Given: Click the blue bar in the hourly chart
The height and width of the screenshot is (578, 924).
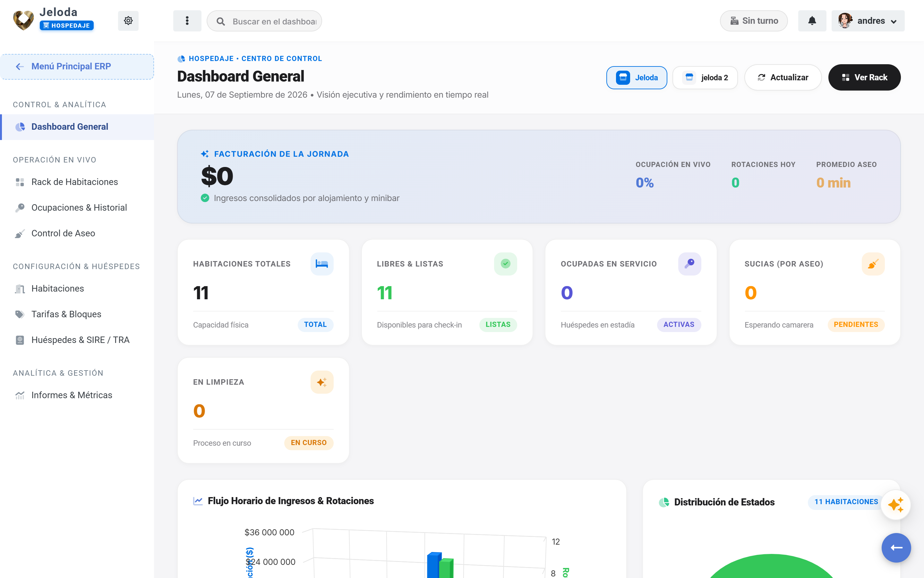Looking at the screenshot, I should coord(434,565).
